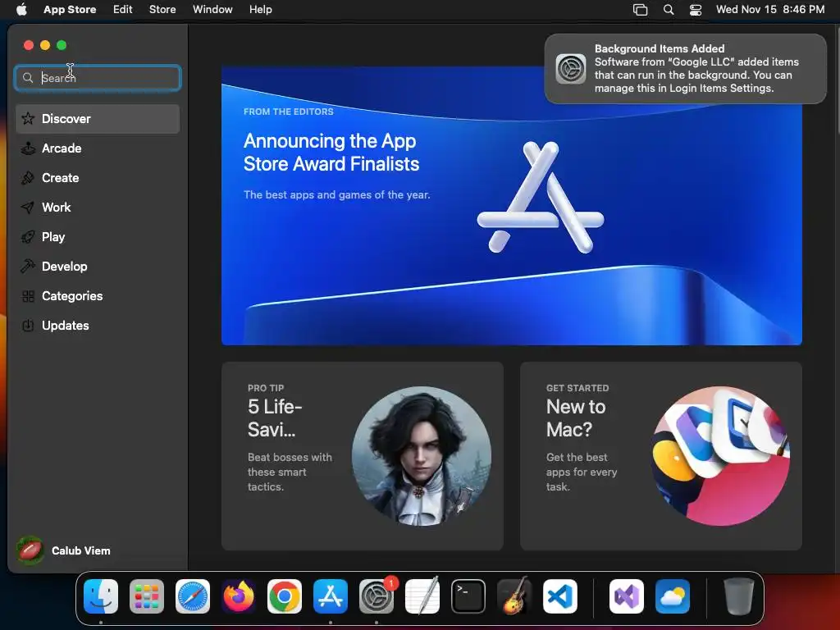The width and height of the screenshot is (840, 630).
Task: Click the Background Items Added notification
Action: (686, 69)
